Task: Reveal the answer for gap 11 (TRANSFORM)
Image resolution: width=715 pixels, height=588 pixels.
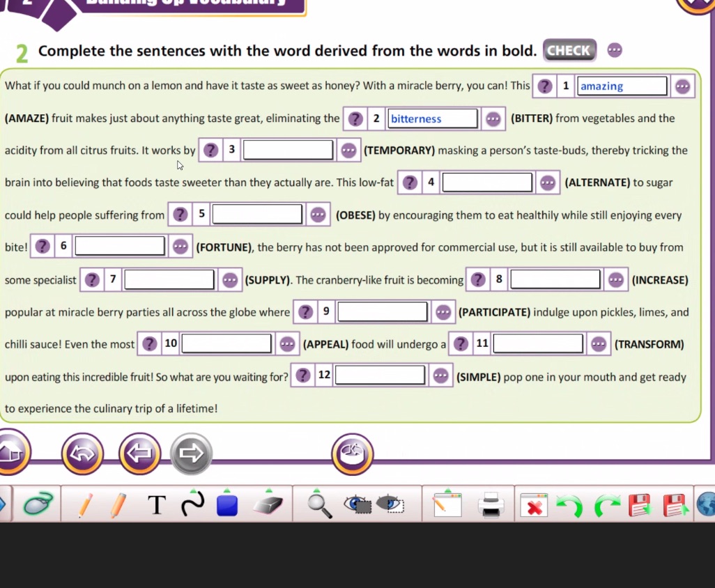Action: pos(598,344)
